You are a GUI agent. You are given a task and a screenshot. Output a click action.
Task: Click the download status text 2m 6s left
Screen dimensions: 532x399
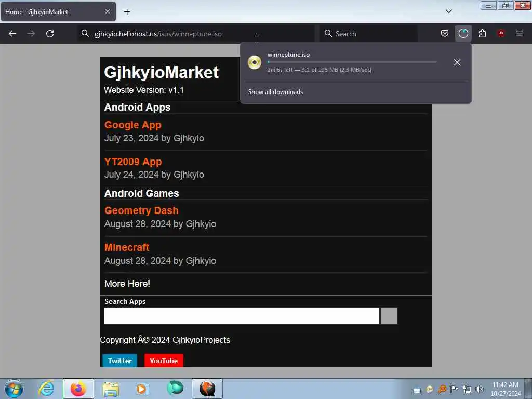320,70
